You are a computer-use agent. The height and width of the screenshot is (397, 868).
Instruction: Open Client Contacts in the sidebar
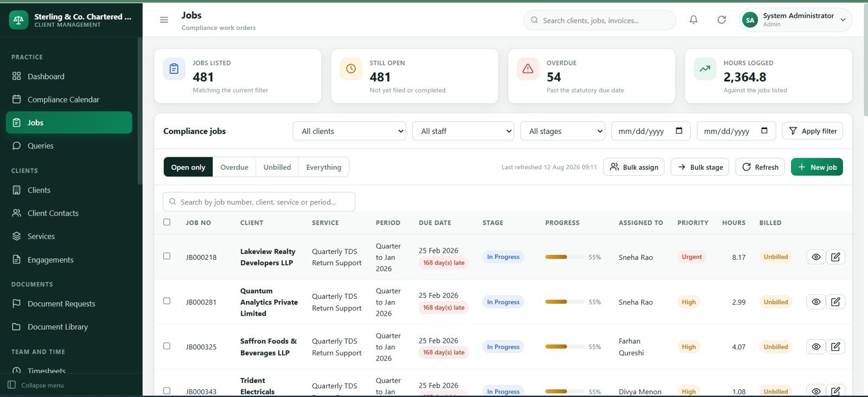(69, 213)
